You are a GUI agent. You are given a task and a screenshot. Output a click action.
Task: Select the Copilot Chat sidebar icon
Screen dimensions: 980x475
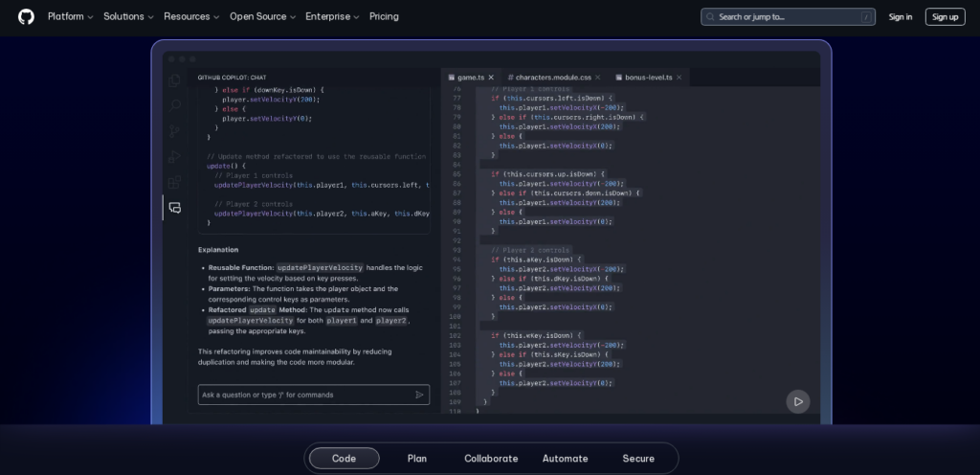174,208
